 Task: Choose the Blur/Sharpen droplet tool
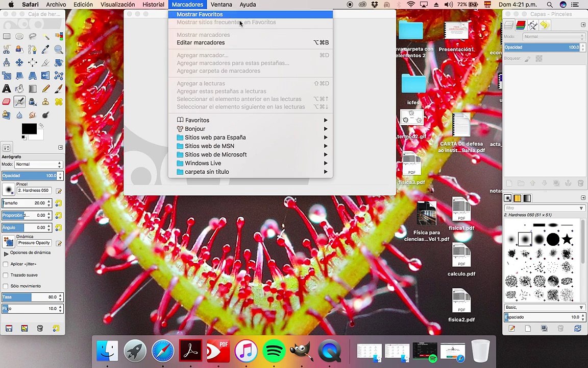[19, 115]
